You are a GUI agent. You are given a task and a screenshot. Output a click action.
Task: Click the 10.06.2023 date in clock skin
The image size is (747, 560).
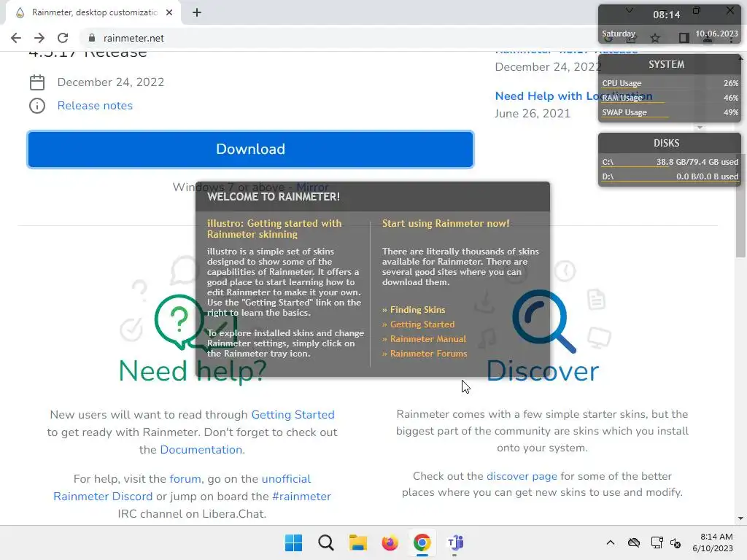tap(716, 34)
